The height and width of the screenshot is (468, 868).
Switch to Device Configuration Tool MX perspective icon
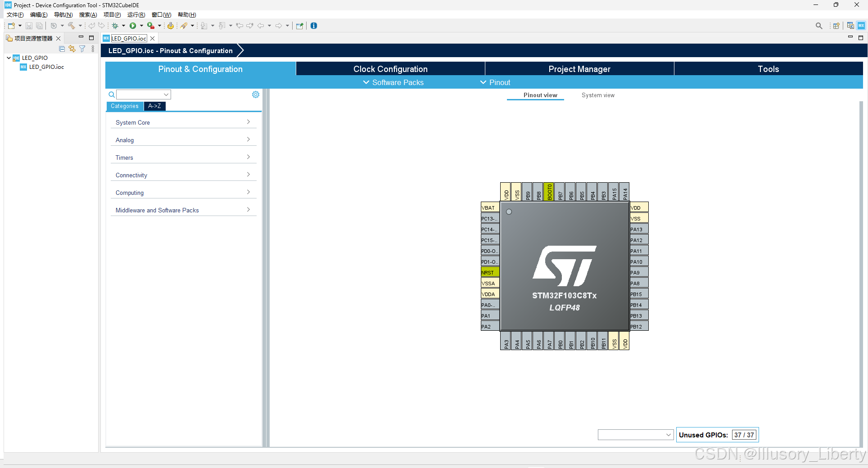[861, 26]
